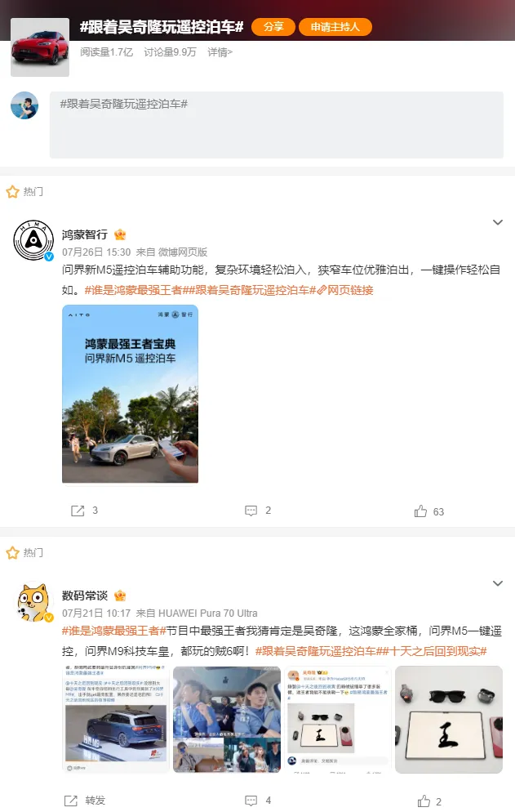
Task: Click the 转发 repost icon on 数码常谈 post
Action: tap(71, 801)
